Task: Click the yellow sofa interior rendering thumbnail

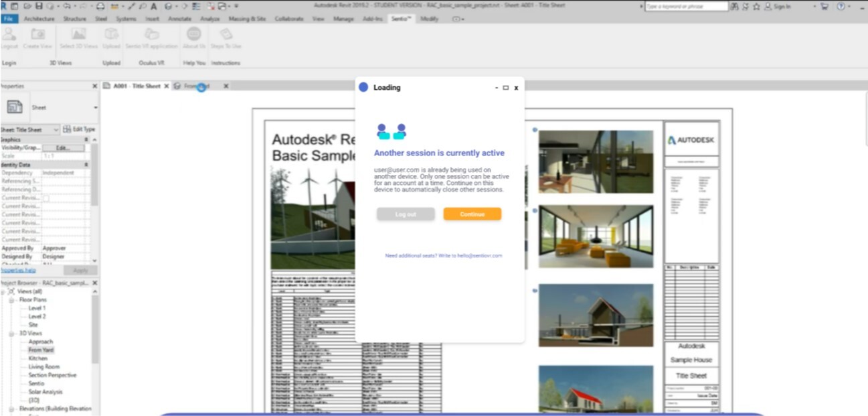Action: [x=596, y=236]
